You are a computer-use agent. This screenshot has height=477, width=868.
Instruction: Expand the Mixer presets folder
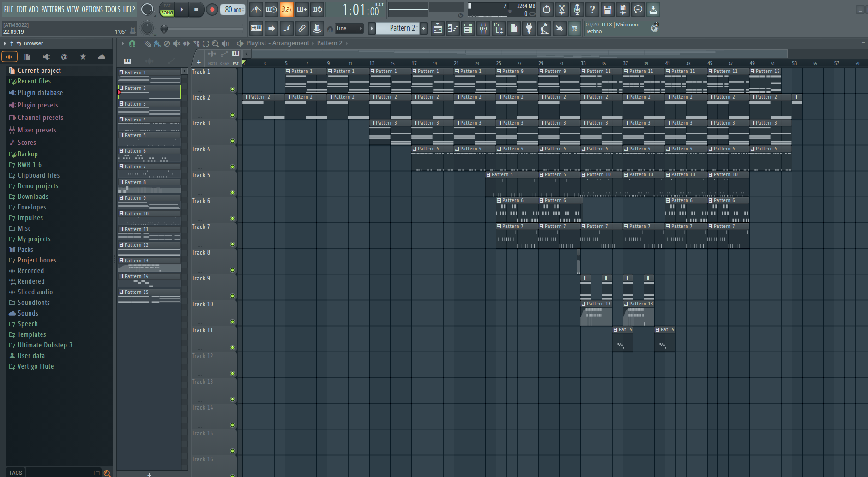pyautogui.click(x=33, y=130)
